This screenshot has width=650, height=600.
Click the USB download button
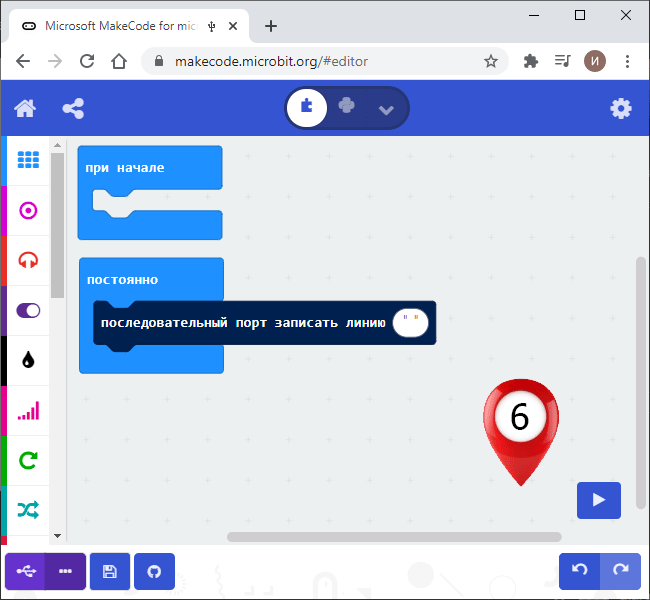(x=25, y=571)
